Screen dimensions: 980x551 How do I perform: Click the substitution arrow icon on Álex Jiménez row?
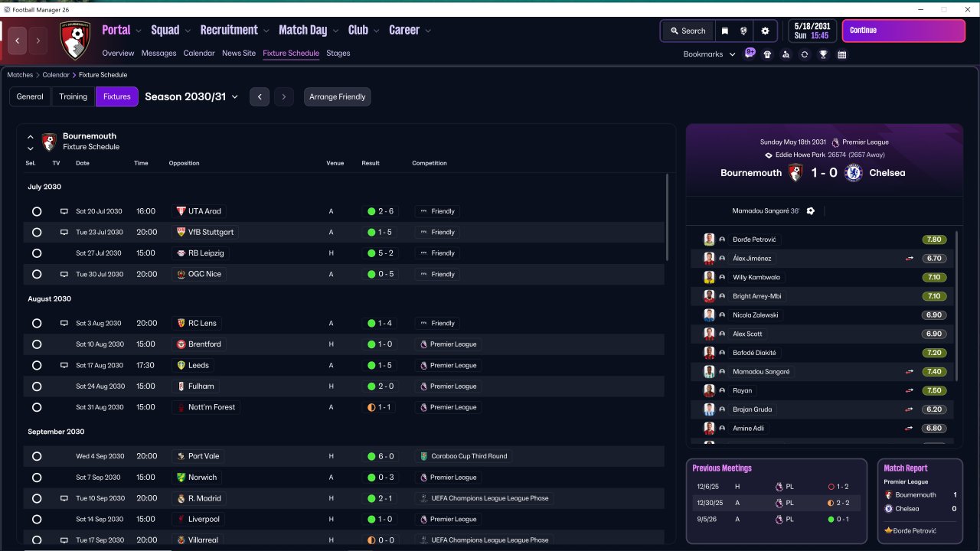pyautogui.click(x=910, y=259)
